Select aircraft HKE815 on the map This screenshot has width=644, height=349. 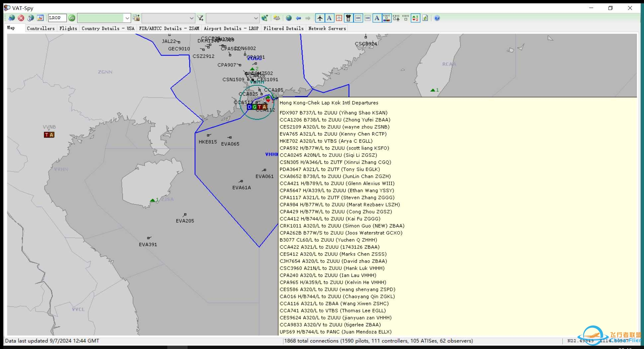coord(208,142)
